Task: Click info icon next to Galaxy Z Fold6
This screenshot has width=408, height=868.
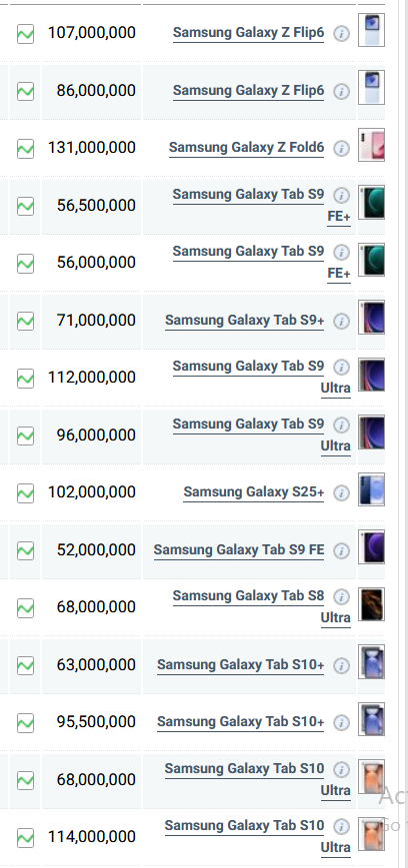Action: (x=341, y=149)
